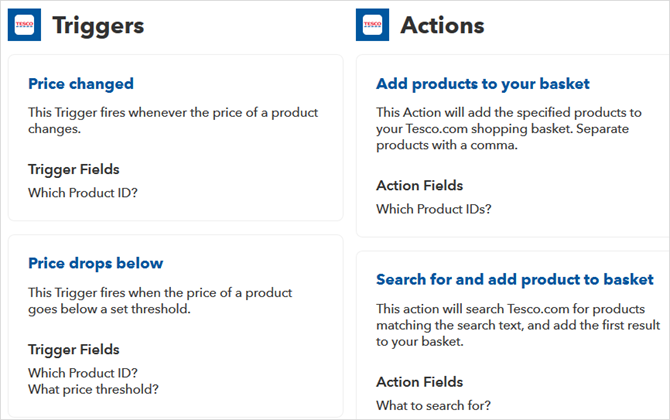Click Trigger Fields label in Price drops card

pyautogui.click(x=73, y=349)
